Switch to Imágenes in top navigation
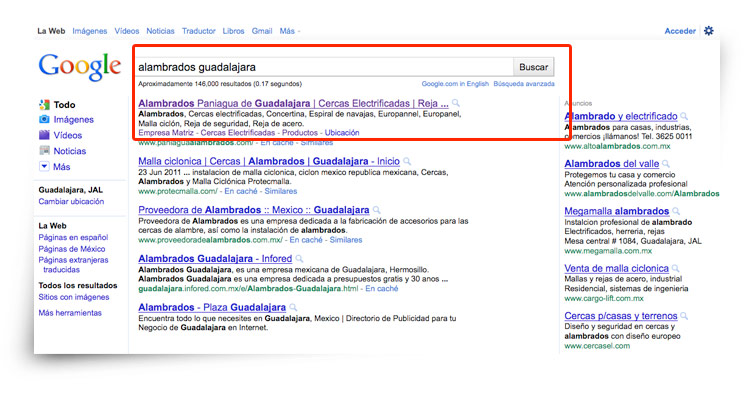The height and width of the screenshot is (395, 749). click(x=90, y=31)
